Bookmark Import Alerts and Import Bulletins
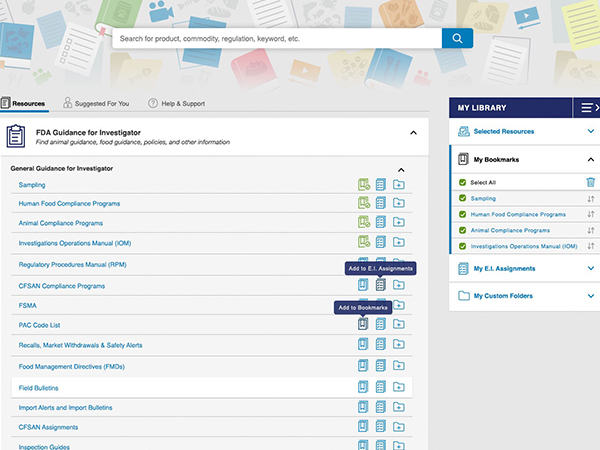Screen dimensions: 600x450 tap(363, 406)
